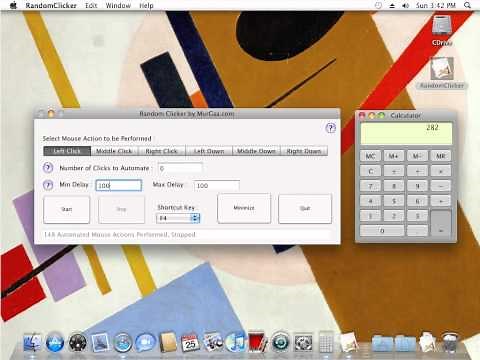480x360 pixels.
Task: Click '148 Automated Mouse Actions Performed' status text
Action: [x=120, y=235]
